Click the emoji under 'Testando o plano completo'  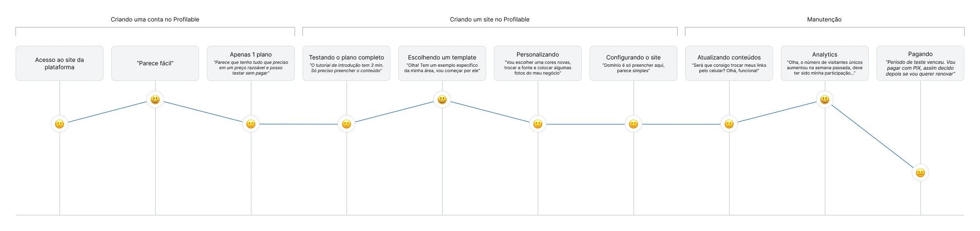(x=347, y=124)
